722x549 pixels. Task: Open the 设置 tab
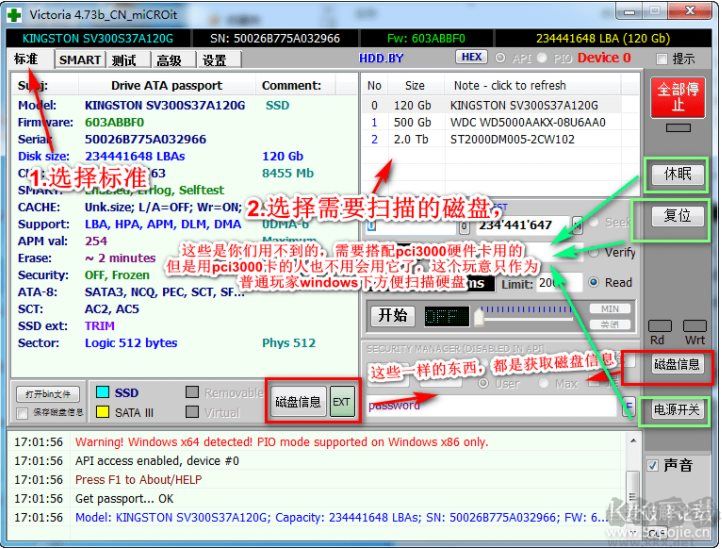click(x=214, y=60)
